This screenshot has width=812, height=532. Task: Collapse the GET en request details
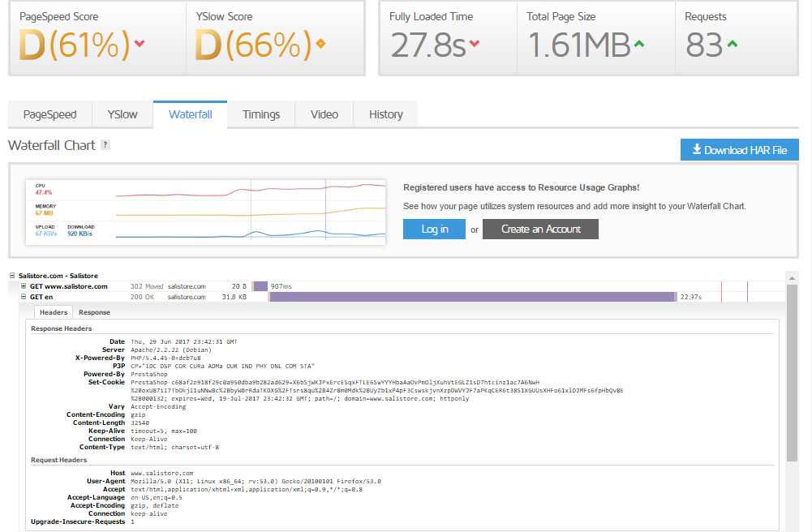coord(24,297)
